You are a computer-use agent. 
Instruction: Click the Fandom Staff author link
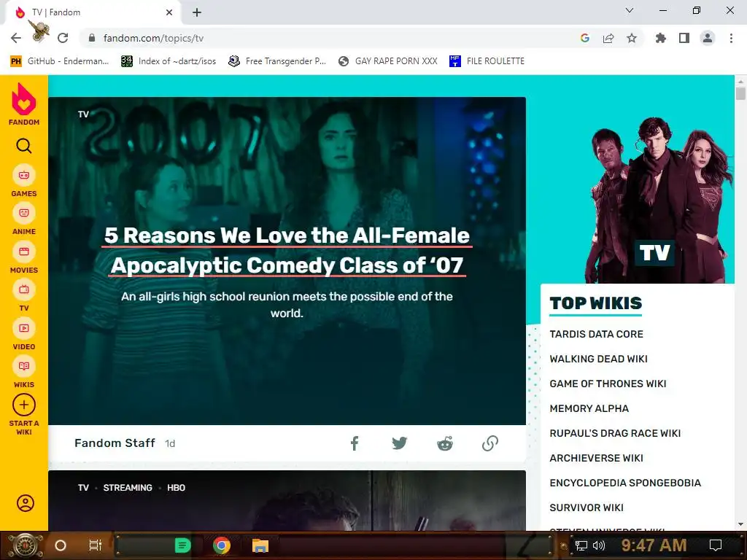pyautogui.click(x=115, y=443)
